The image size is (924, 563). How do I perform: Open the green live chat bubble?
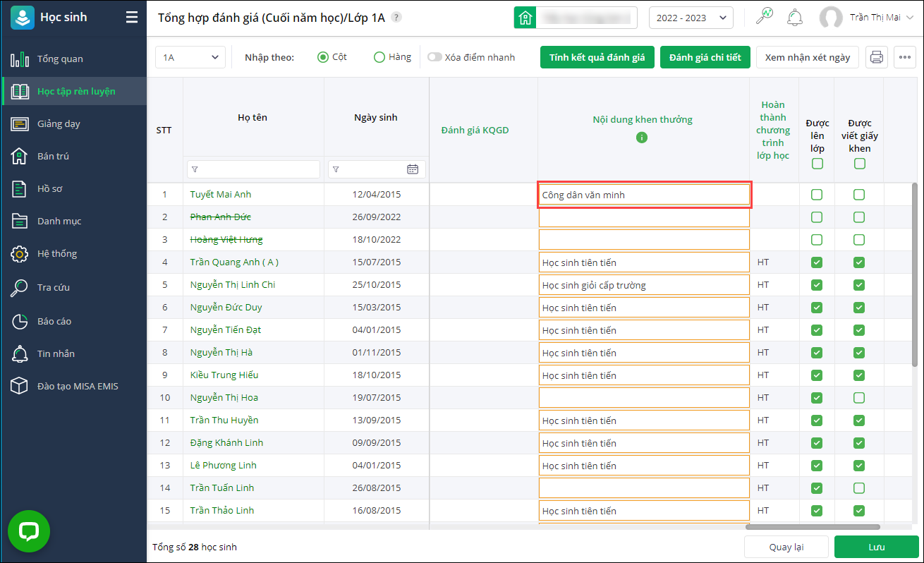point(29,531)
